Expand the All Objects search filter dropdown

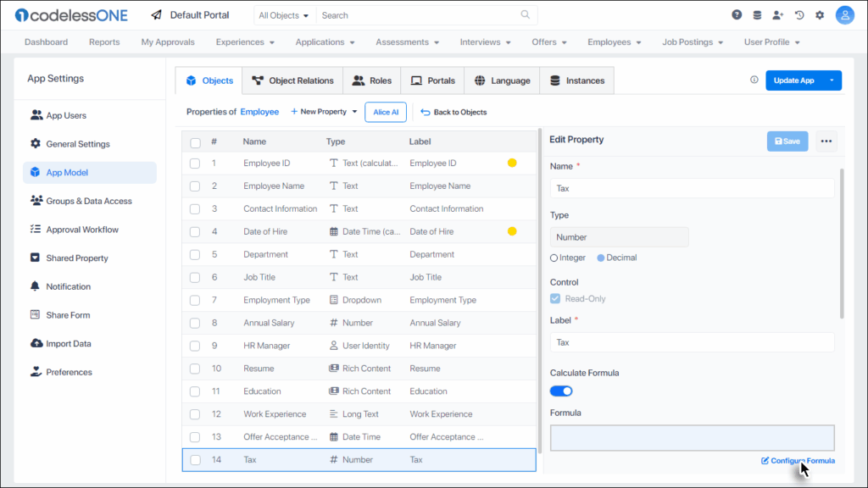pyautogui.click(x=284, y=15)
